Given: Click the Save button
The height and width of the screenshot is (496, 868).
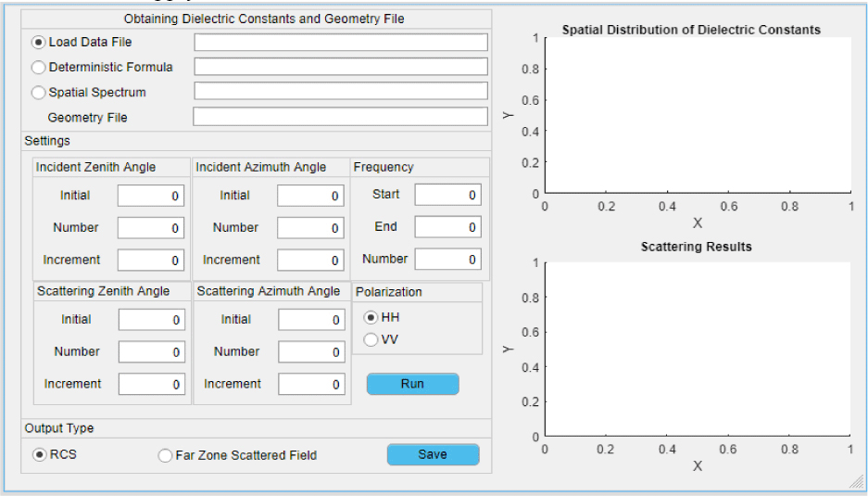Looking at the screenshot, I should coord(433,454).
